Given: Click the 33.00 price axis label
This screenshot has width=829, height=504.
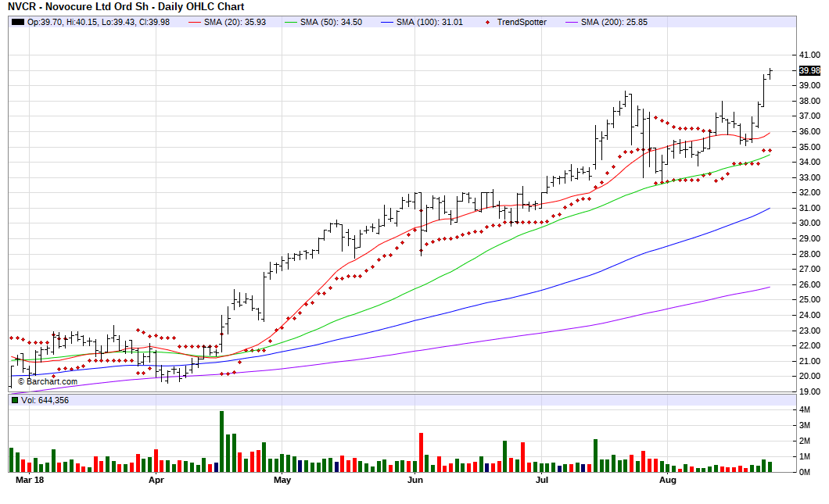Looking at the screenshot, I should 810,177.
